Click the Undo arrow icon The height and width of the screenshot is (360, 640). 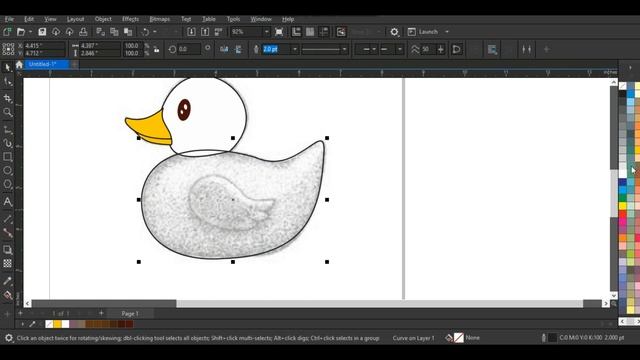point(145,32)
